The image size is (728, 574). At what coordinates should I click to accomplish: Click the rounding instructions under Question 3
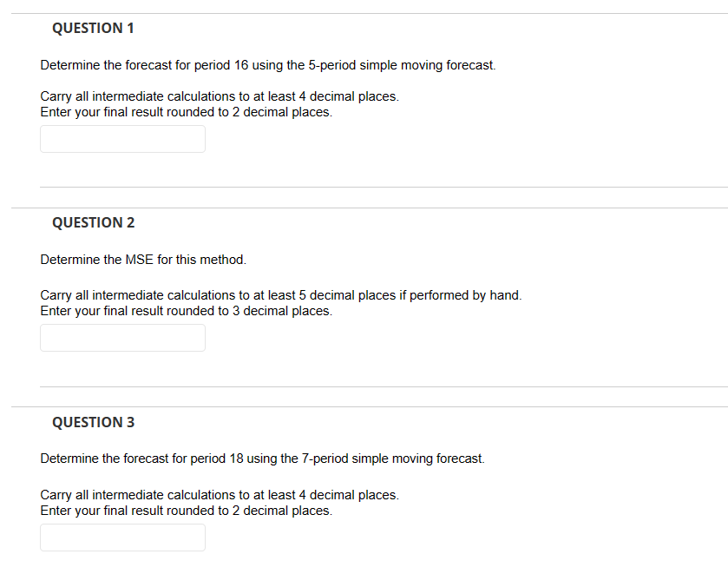tap(219, 502)
